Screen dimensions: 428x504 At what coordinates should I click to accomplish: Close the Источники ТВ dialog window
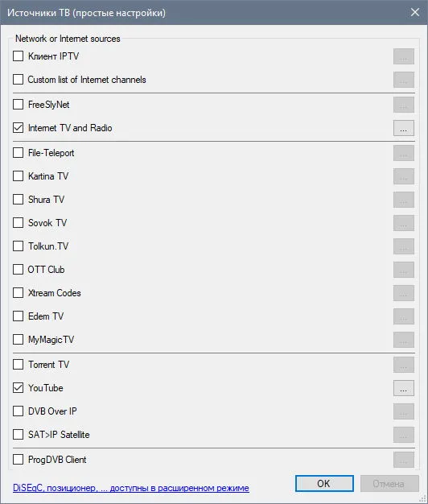415,12
